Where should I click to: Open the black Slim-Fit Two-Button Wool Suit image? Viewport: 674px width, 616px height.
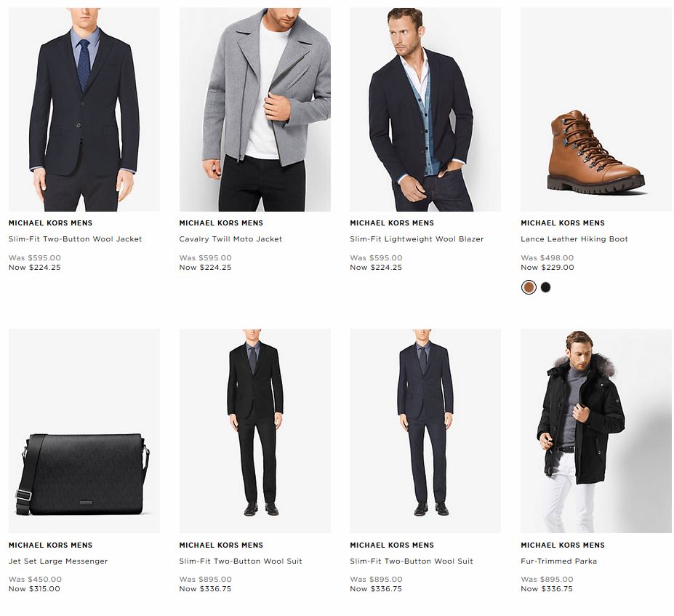click(x=255, y=431)
